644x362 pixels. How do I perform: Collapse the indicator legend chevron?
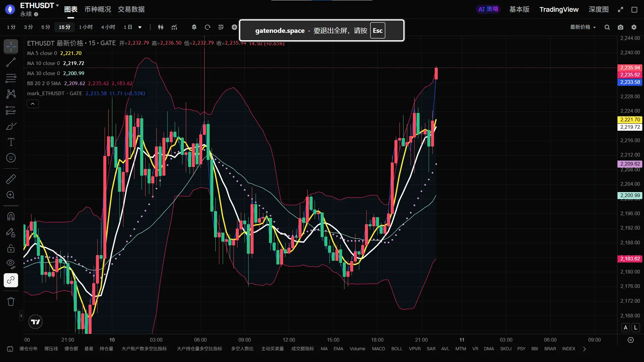tap(33, 104)
